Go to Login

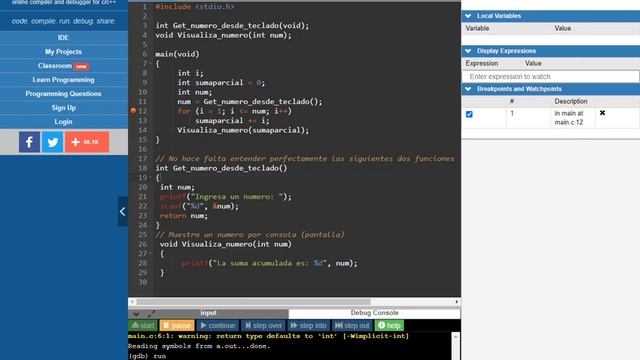point(64,122)
